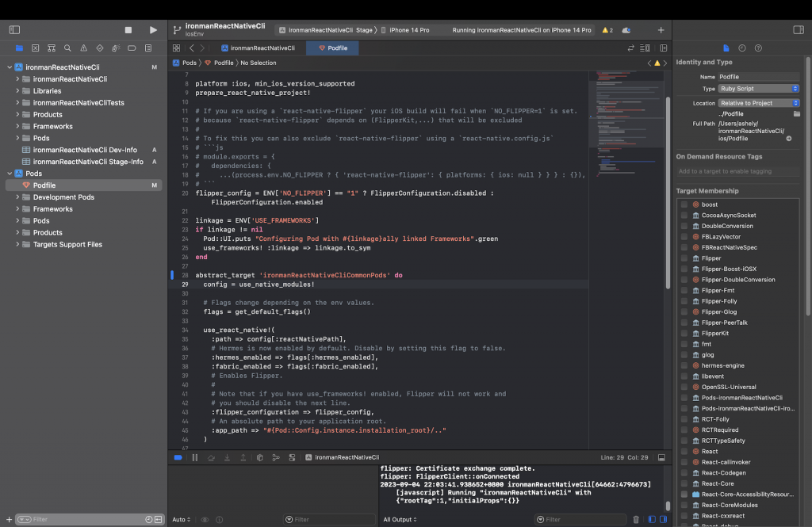Toggle the navigator sidebar visibility

14,30
